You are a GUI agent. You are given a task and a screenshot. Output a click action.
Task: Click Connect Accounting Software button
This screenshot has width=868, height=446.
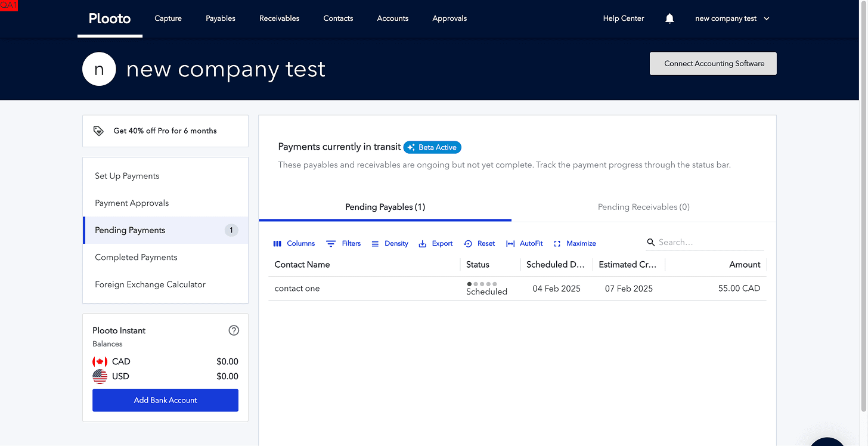click(x=713, y=64)
